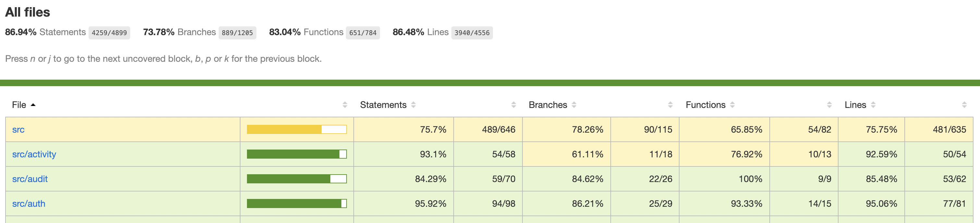Click the 651/784 functions badge

(362, 33)
